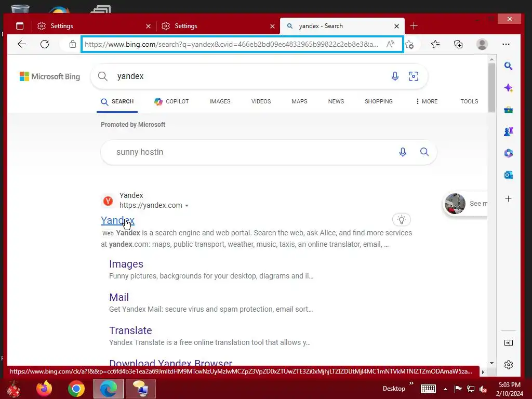Open Read Aloud from address bar
The width and height of the screenshot is (532, 399).
coord(391,44)
